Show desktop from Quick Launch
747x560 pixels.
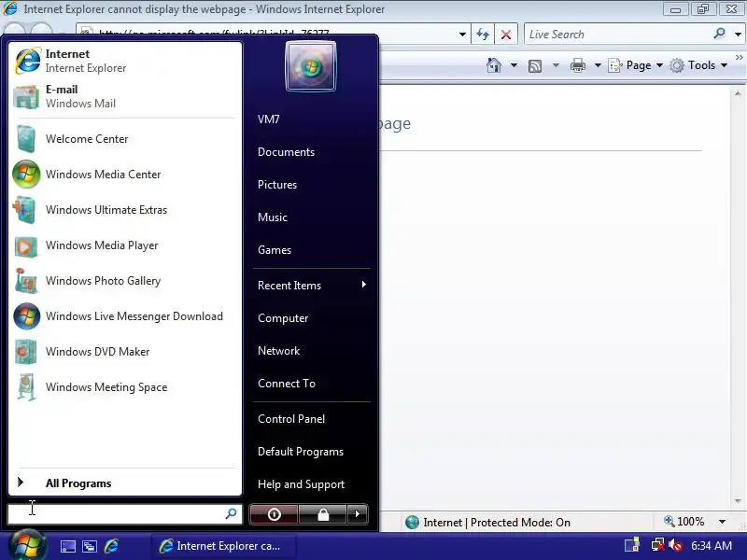tap(67, 546)
